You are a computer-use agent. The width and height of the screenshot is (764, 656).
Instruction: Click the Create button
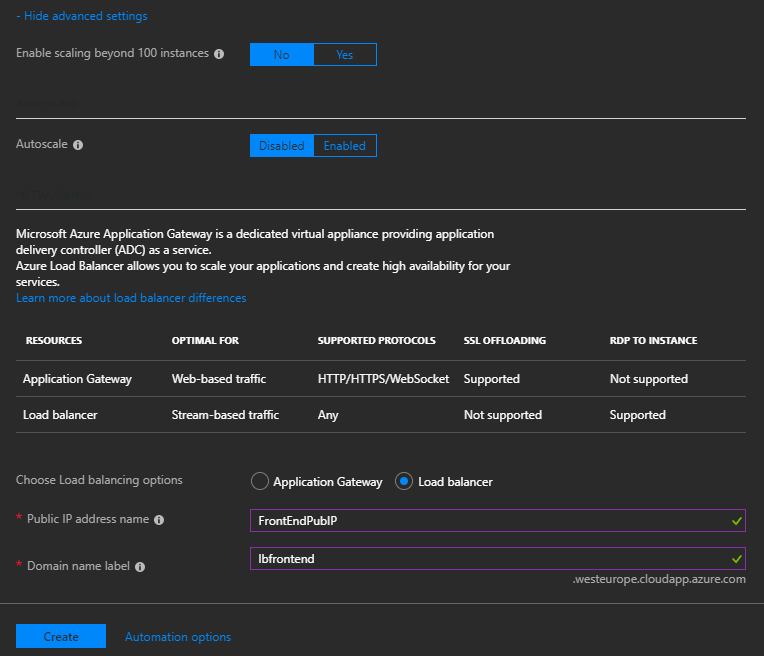(x=61, y=636)
